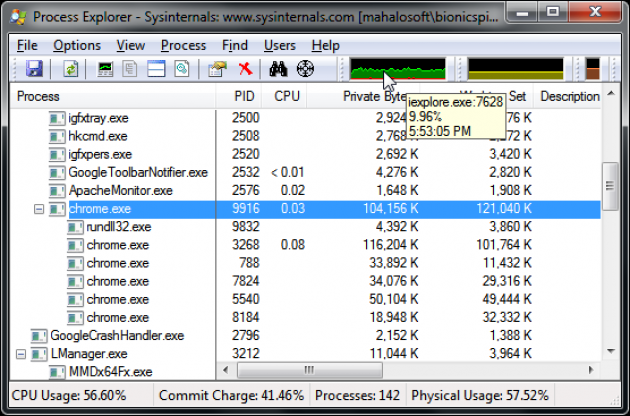Click the crosshair Find Window's Process icon
Screen dimensions: 630x416
[305, 69]
